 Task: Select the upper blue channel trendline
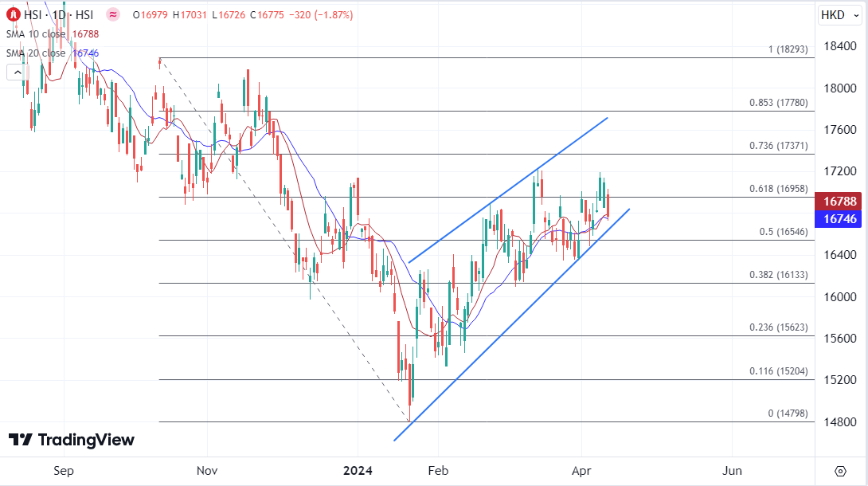(x=507, y=190)
